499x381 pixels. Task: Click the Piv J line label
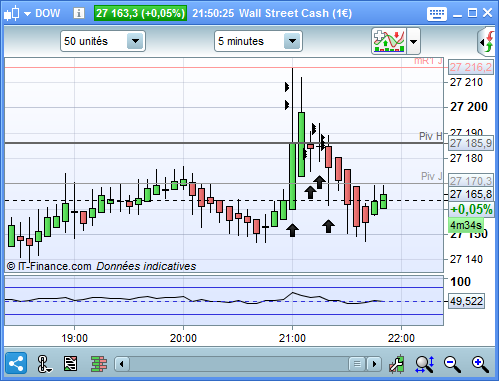pos(432,176)
